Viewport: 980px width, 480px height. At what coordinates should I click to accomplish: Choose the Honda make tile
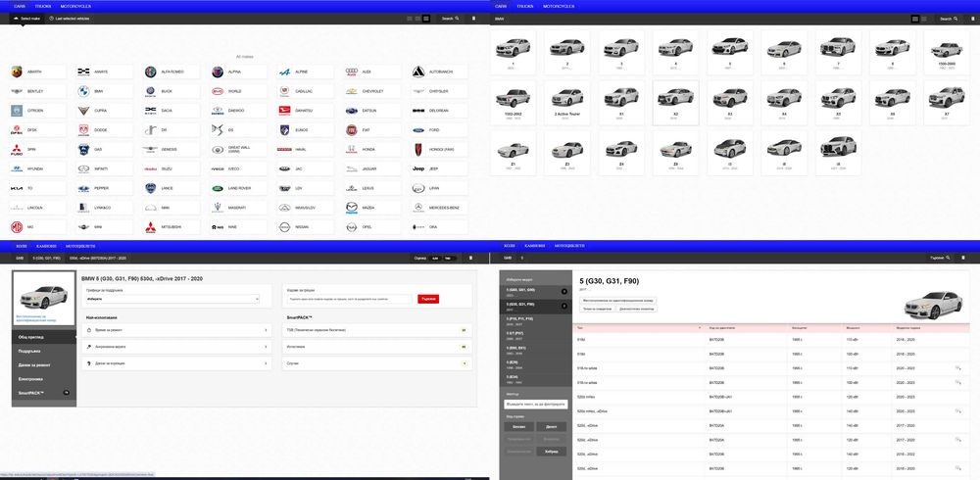373,149
